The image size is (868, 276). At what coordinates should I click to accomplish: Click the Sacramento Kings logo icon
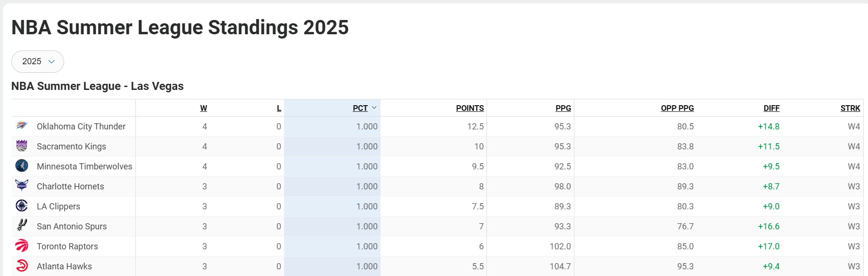click(x=21, y=146)
